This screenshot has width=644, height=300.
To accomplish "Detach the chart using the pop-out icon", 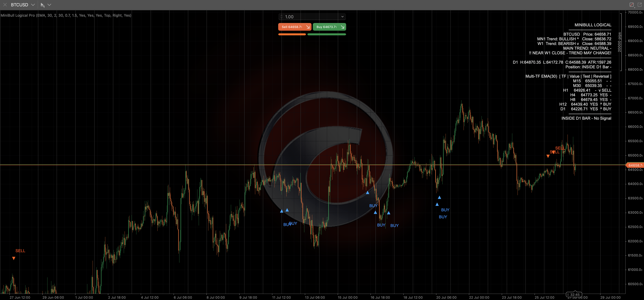I will click(x=640, y=5).
